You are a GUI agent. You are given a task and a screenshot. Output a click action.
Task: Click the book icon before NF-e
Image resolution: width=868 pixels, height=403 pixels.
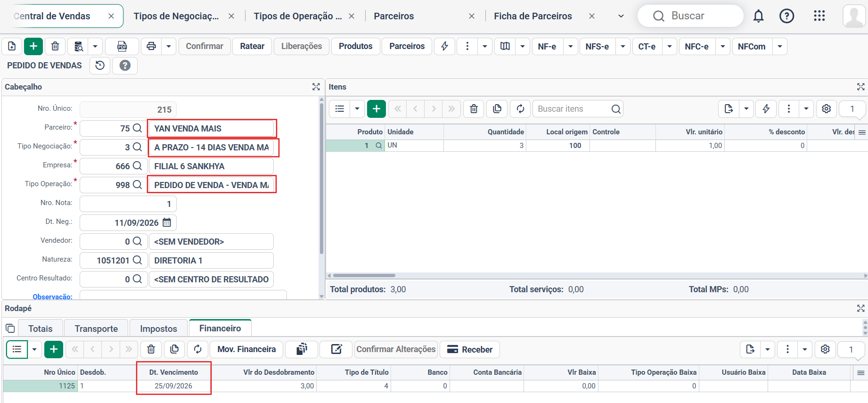point(505,46)
